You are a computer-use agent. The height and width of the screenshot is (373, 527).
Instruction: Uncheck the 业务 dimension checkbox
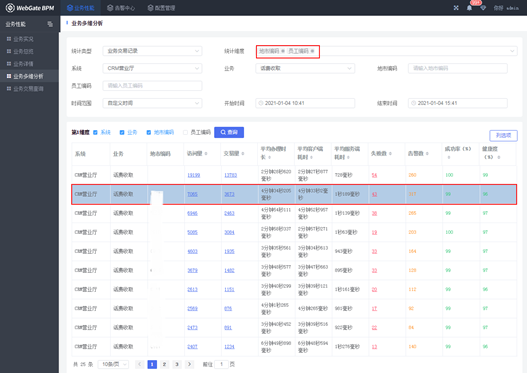tap(122, 132)
